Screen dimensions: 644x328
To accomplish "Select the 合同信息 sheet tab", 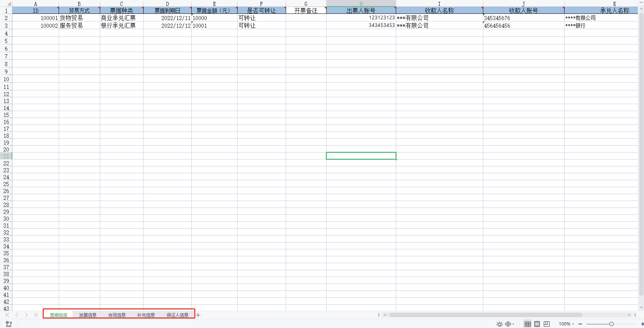I will (117, 315).
